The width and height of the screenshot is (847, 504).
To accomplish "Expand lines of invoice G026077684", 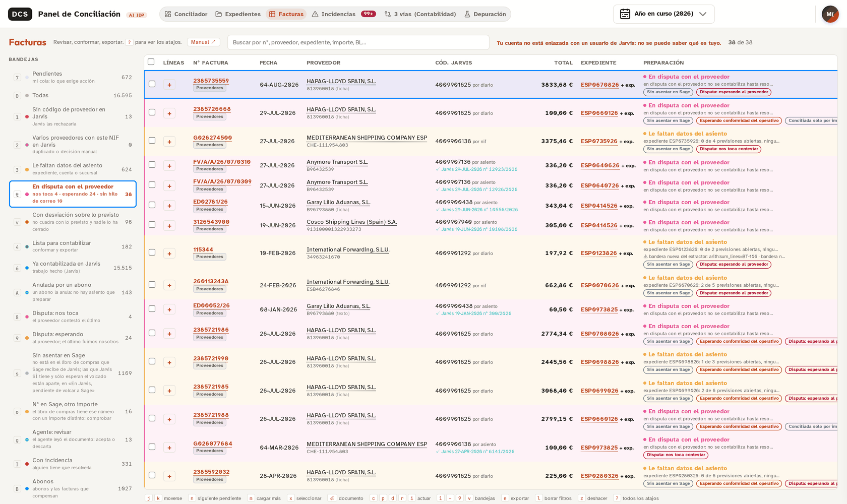I will pos(169,448).
